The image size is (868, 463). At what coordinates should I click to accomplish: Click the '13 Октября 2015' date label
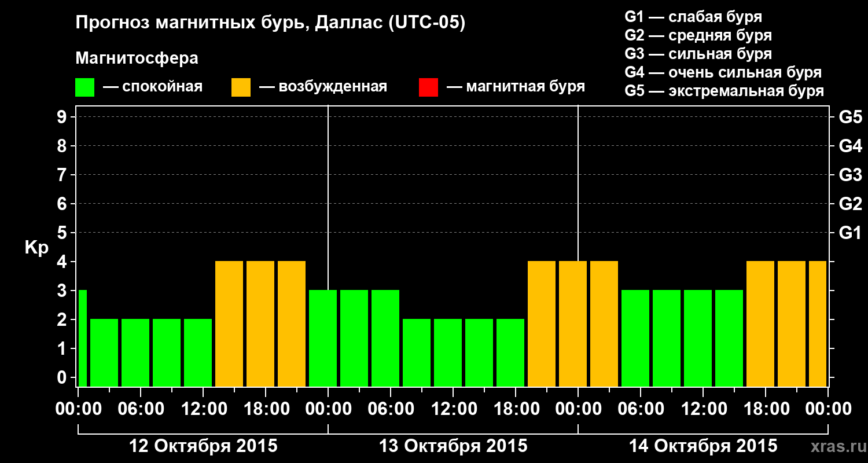[453, 446]
